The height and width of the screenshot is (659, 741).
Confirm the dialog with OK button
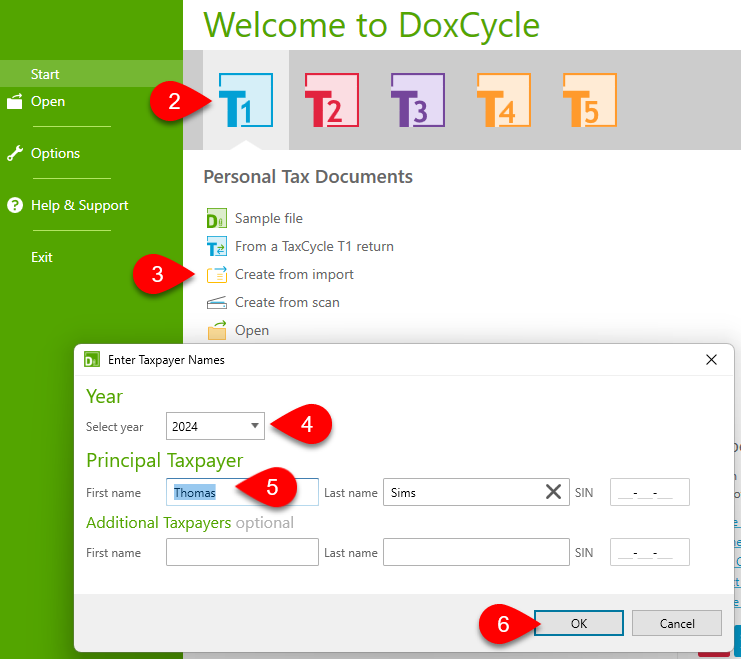(579, 624)
